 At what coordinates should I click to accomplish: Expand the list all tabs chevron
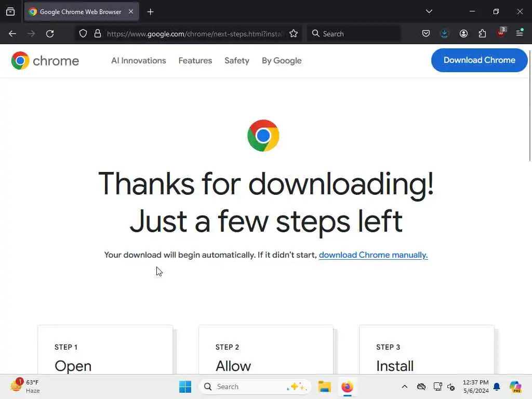click(x=429, y=11)
